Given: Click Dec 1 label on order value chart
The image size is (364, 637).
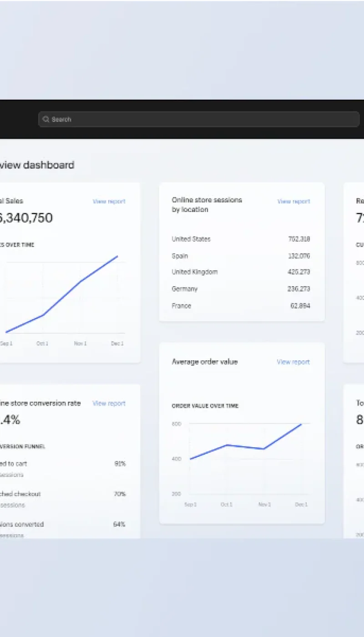Looking at the screenshot, I should [301, 505].
